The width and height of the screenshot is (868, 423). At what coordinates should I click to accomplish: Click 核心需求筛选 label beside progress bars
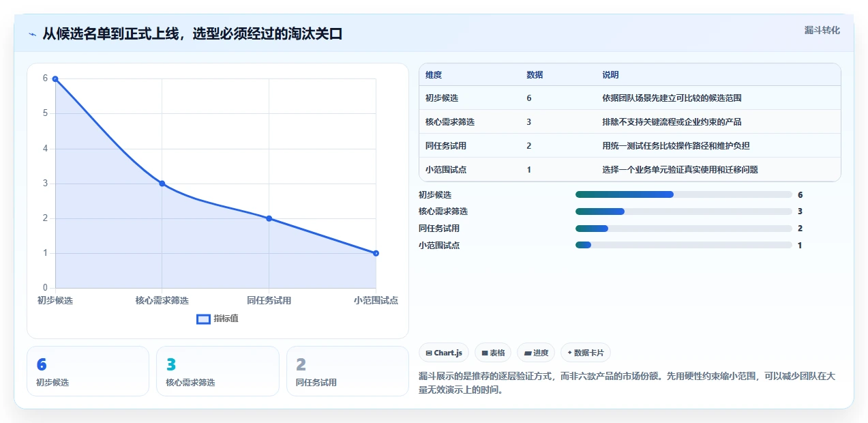(443, 211)
